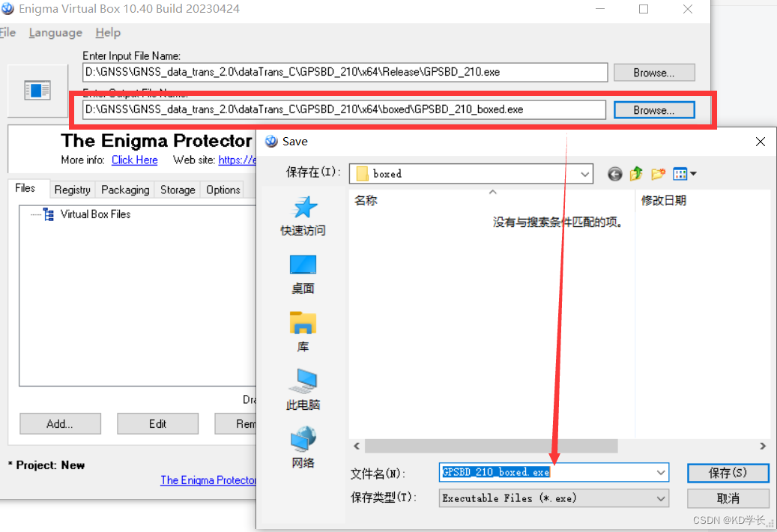Go back using the back arrow icon
Screen dimensions: 777x532
(x=614, y=173)
